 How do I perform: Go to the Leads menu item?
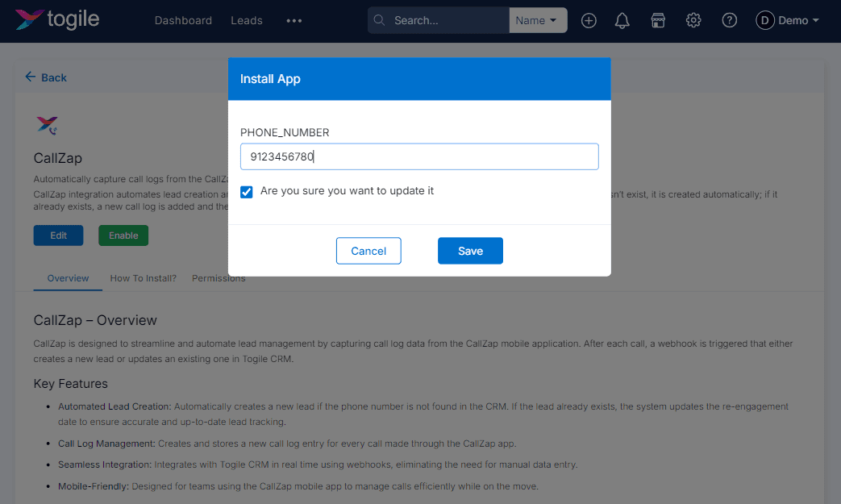pyautogui.click(x=246, y=20)
